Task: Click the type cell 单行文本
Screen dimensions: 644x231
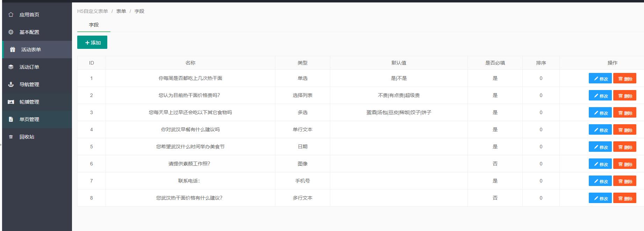Action: (303, 129)
